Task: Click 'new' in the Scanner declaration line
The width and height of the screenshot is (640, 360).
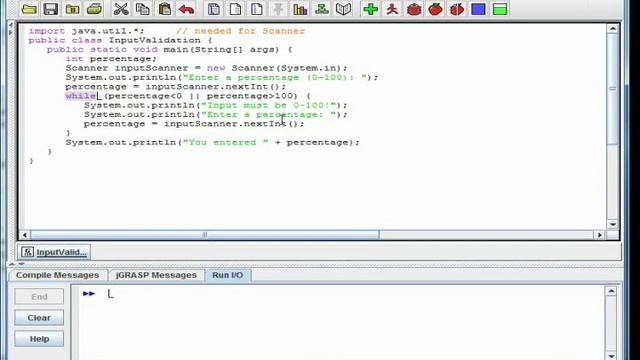Action: click(216, 68)
